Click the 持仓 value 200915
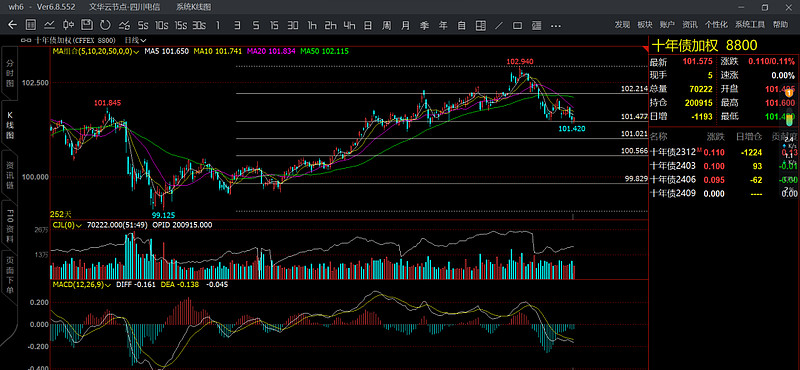The height and width of the screenshot is (370, 800). [x=698, y=103]
